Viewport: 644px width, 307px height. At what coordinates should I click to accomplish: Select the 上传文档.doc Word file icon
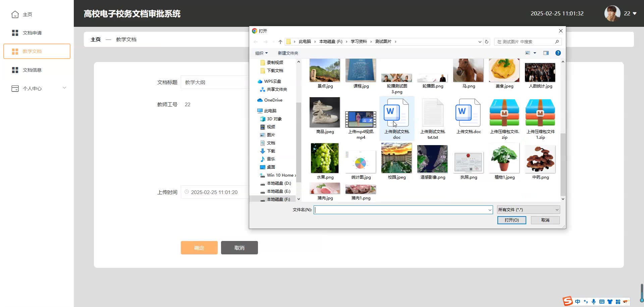468,113
